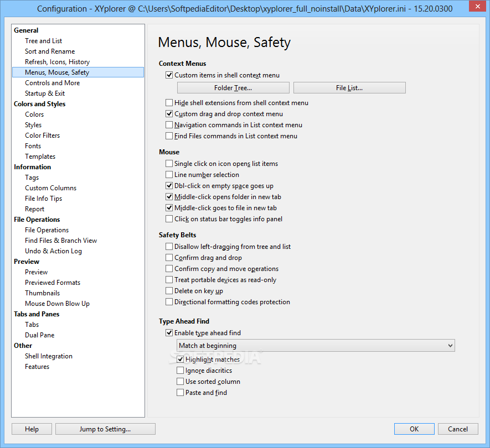Click the File List... button
Screen dimensions: 490x448
(x=349, y=88)
